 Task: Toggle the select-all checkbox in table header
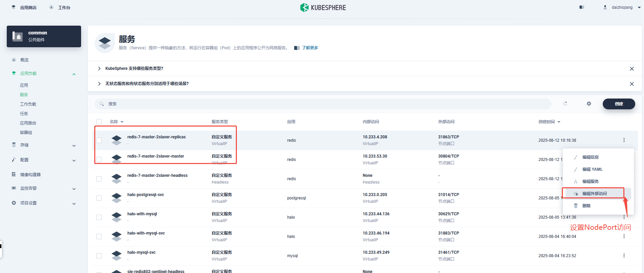click(99, 122)
